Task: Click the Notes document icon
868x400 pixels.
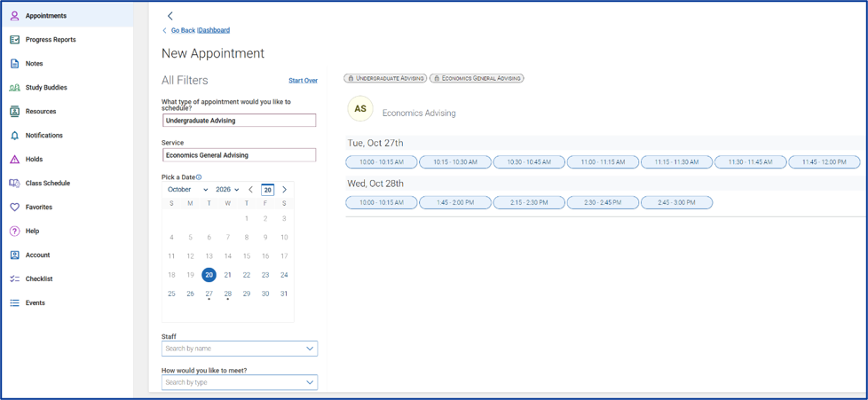Action: pos(15,64)
